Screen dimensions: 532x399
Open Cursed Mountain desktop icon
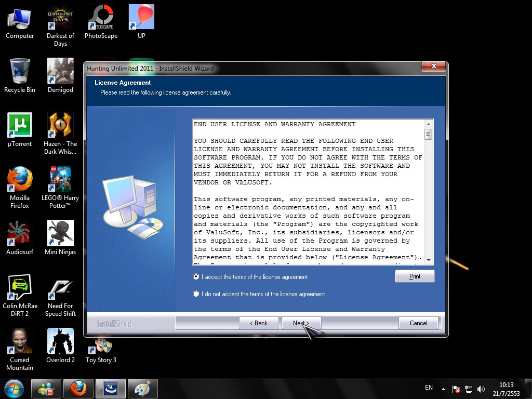[x=19, y=350]
